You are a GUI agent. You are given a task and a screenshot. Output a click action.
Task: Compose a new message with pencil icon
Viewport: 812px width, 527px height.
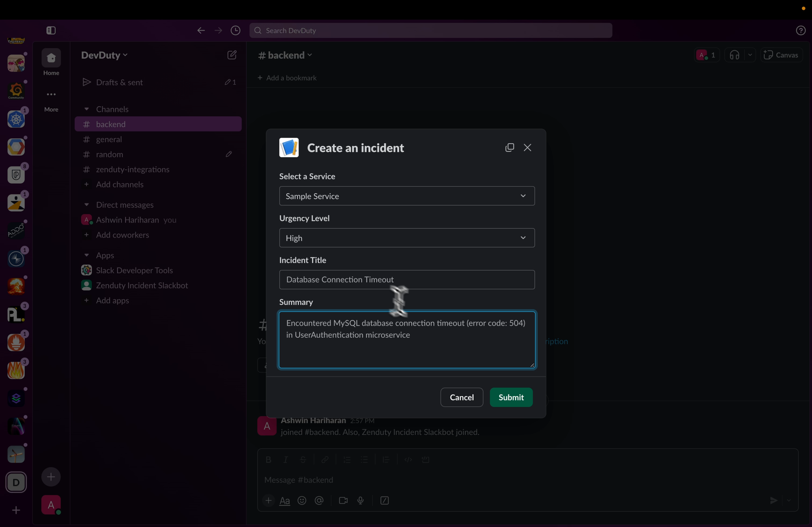tap(232, 55)
